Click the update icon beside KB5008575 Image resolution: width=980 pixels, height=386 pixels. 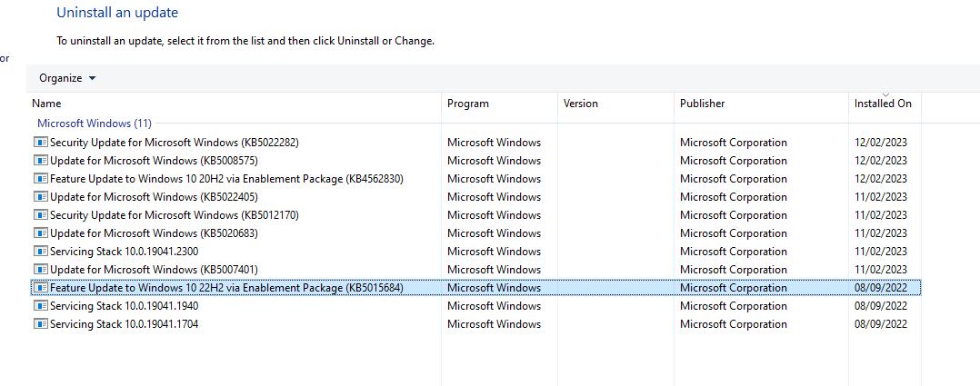tap(41, 161)
